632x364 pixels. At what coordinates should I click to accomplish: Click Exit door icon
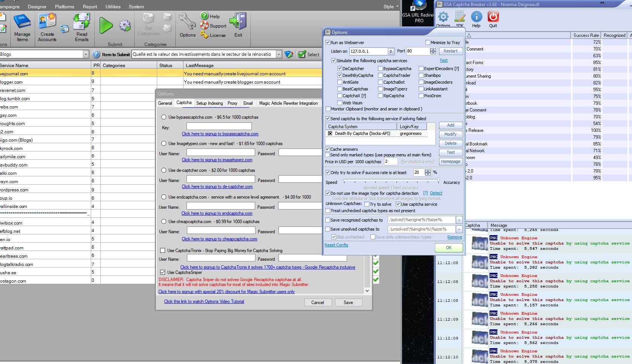point(238,21)
